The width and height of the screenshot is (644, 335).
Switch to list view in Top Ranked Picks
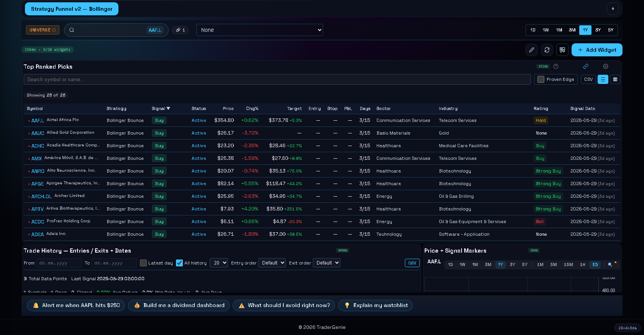coord(603,79)
